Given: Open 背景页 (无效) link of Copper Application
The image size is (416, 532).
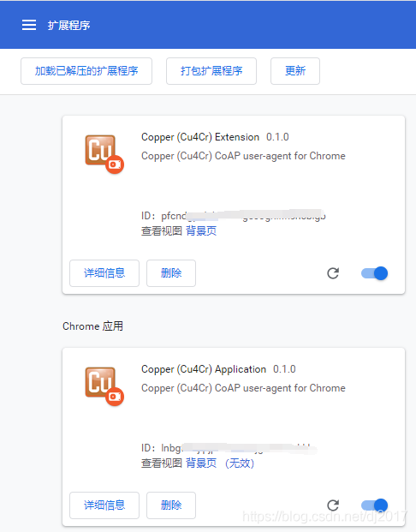Looking at the screenshot, I should click(x=220, y=463).
